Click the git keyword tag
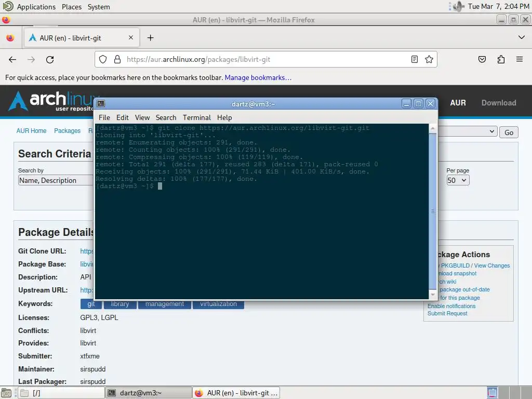The height and width of the screenshot is (399, 532). [x=91, y=304]
